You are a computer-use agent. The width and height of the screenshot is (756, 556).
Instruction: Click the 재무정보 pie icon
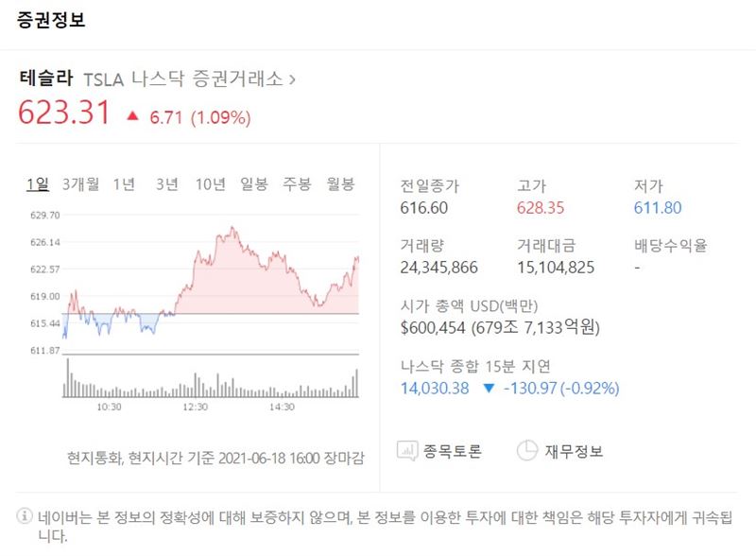(x=527, y=451)
